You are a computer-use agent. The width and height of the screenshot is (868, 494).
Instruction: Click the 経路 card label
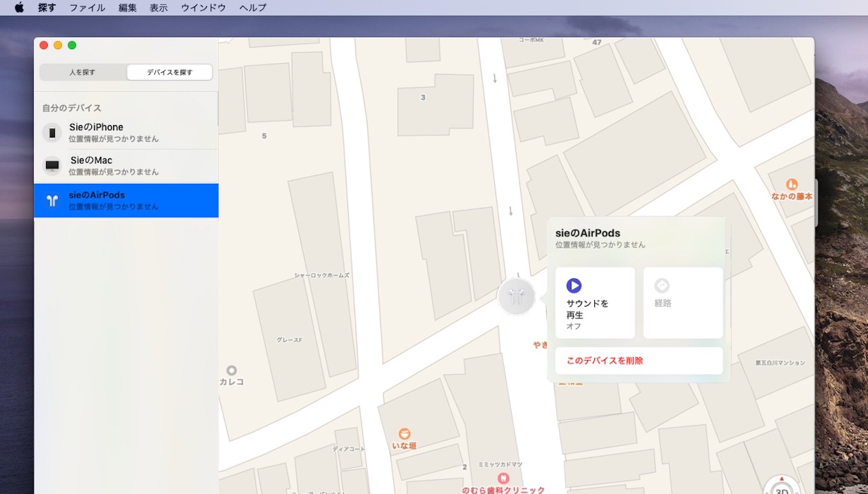click(x=663, y=303)
